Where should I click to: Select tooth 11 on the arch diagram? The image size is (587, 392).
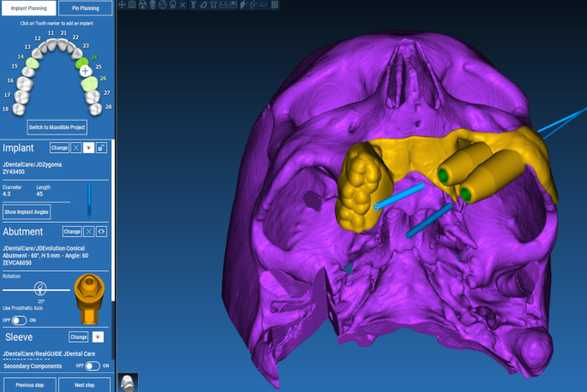tap(51, 45)
